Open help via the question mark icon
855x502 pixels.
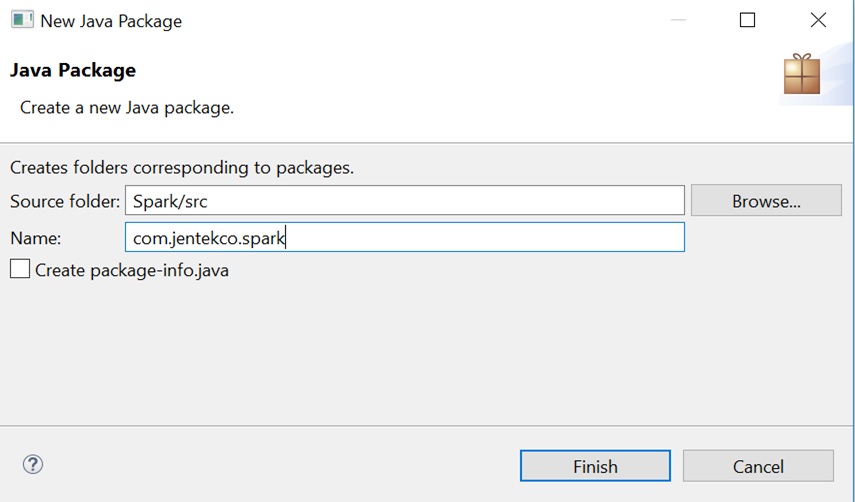33,464
